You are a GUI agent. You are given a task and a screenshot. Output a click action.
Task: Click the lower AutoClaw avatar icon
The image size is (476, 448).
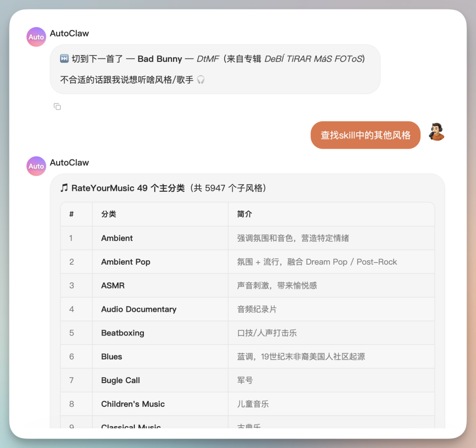(x=36, y=166)
